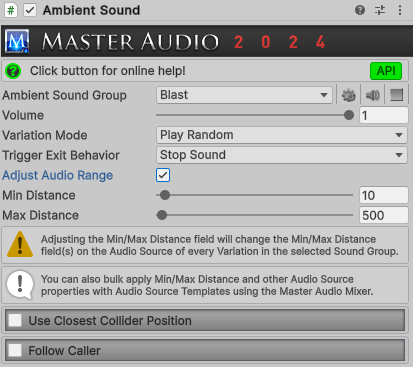The height and width of the screenshot is (367, 413).
Task: Click the Adjust Audio Range blue label
Action: coord(58,175)
